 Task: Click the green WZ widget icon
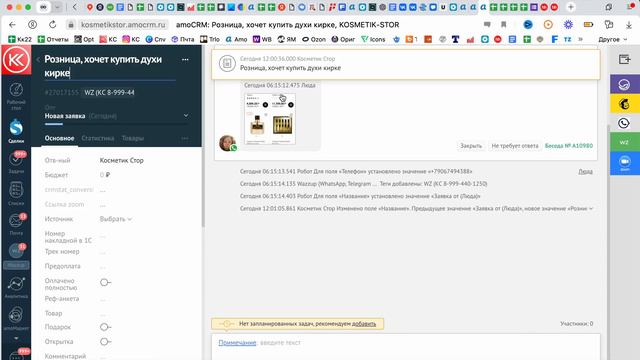click(x=624, y=142)
